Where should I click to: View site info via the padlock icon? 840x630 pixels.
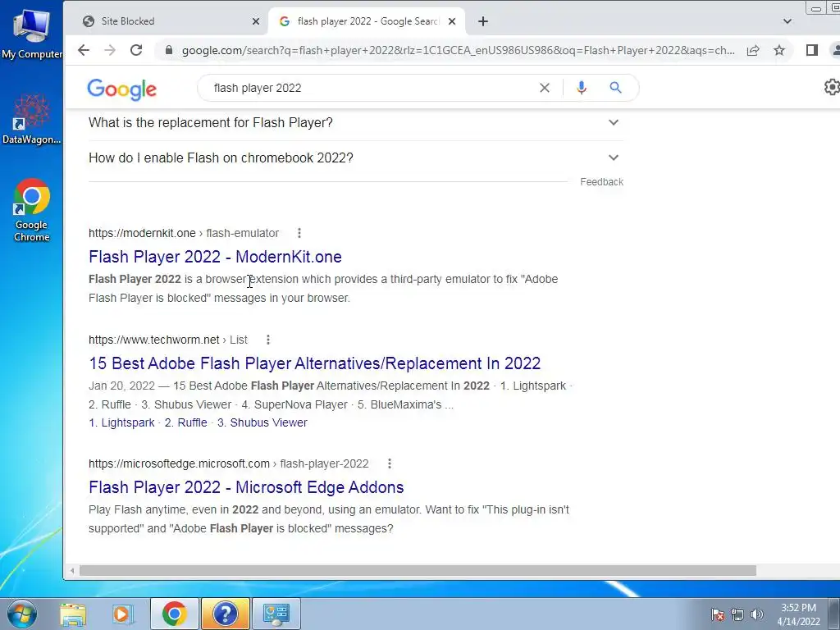point(169,50)
